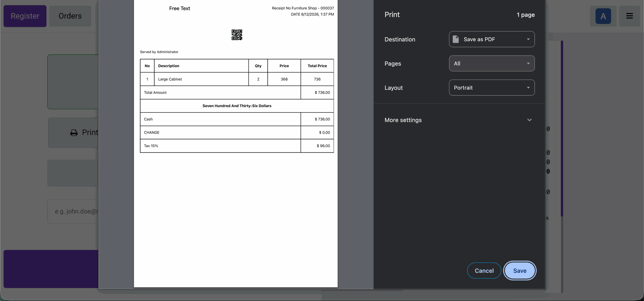Click the 'Large Cabinet' description cell
This screenshot has width=644, height=301.
201,79
